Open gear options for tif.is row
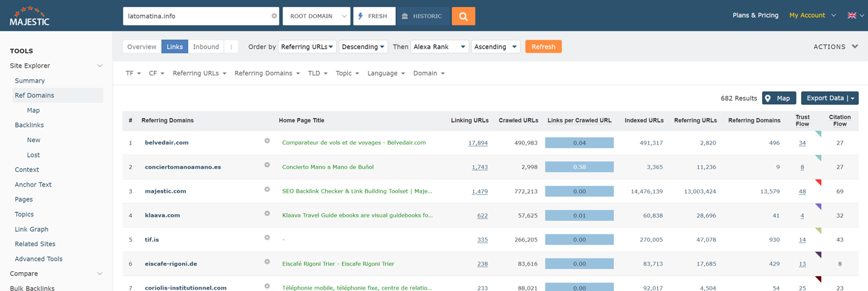Viewport: 868px width, 291px height. tap(267, 238)
